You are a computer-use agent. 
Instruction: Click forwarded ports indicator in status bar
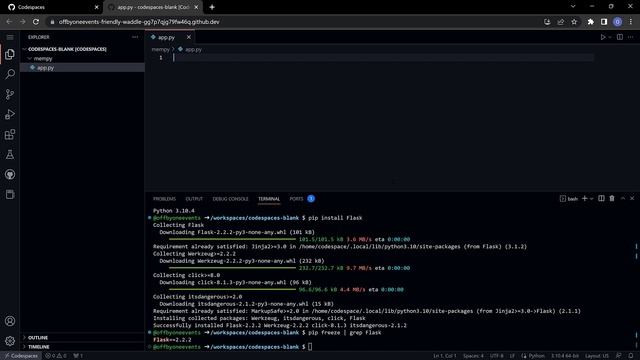(x=78, y=356)
